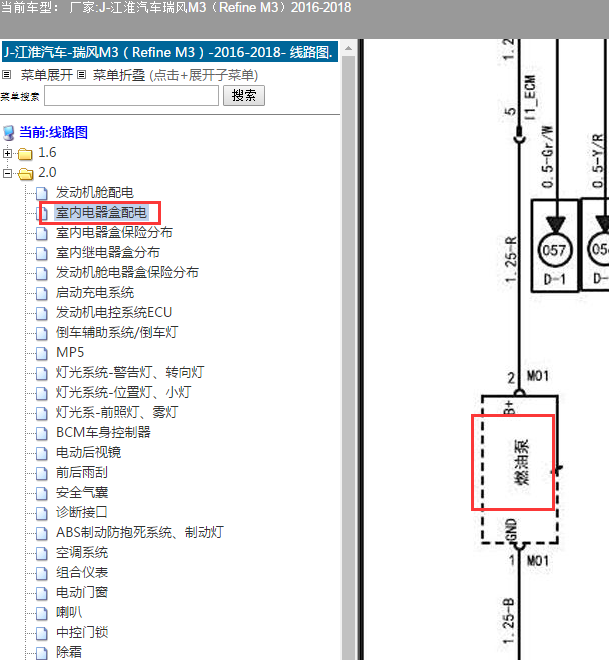Screen dimensions: 609x660
Task: Open 发动机舱配电 diagram
Action: [x=95, y=192]
